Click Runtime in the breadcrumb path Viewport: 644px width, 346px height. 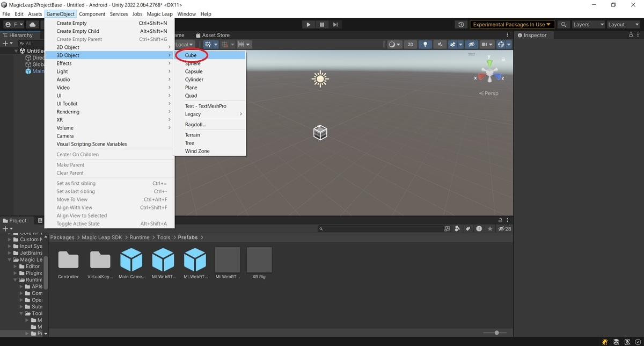pos(140,237)
